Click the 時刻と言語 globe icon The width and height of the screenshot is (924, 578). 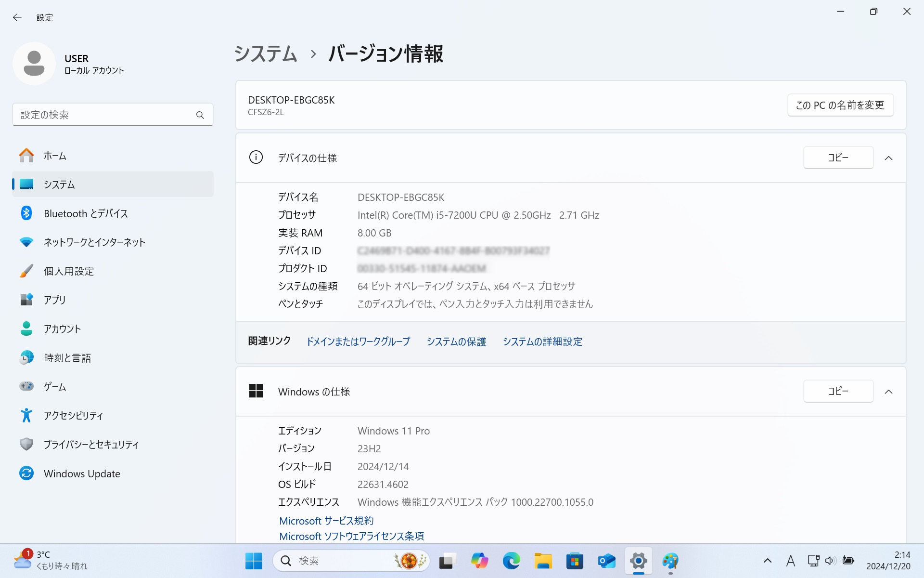[x=26, y=357]
